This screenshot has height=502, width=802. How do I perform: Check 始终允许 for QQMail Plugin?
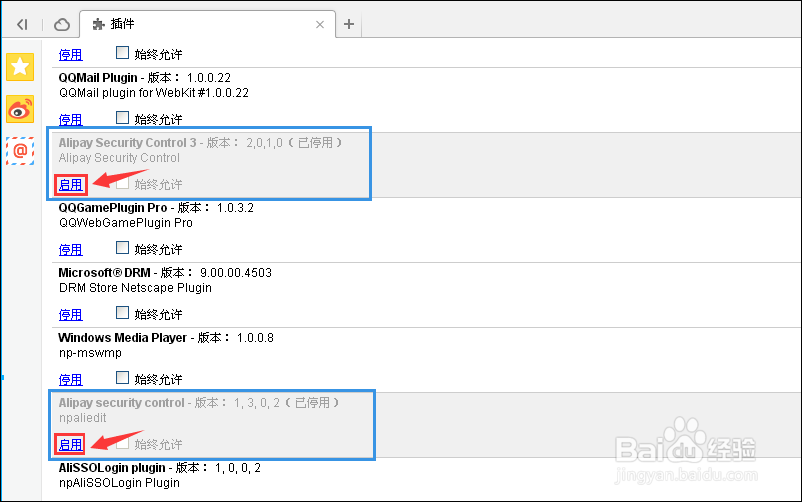point(122,118)
